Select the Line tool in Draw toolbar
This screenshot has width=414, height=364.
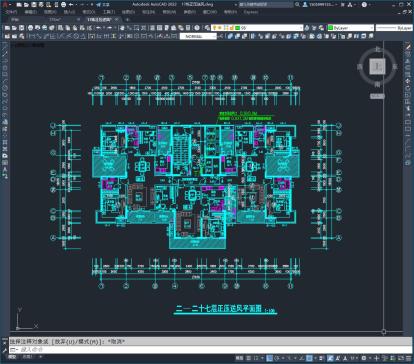point(5,48)
